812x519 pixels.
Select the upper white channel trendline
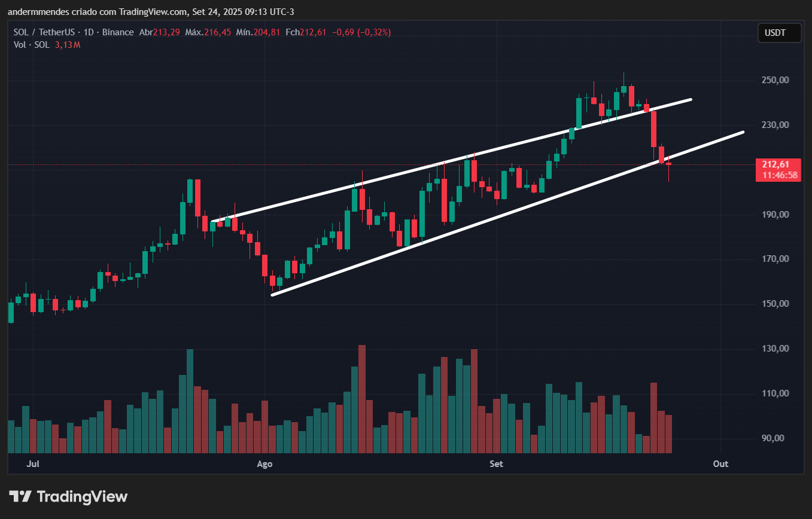tap(452, 160)
